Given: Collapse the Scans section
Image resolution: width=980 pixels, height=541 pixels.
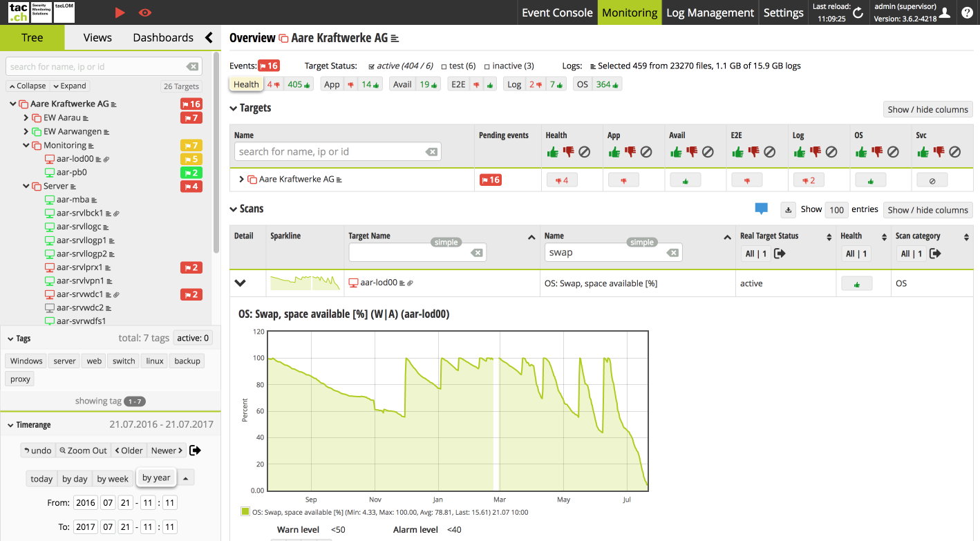Looking at the screenshot, I should coord(234,209).
